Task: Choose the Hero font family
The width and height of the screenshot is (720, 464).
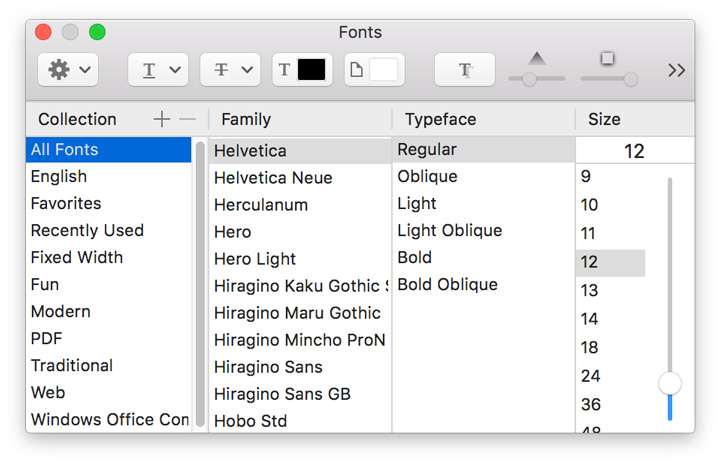Action: [x=299, y=232]
